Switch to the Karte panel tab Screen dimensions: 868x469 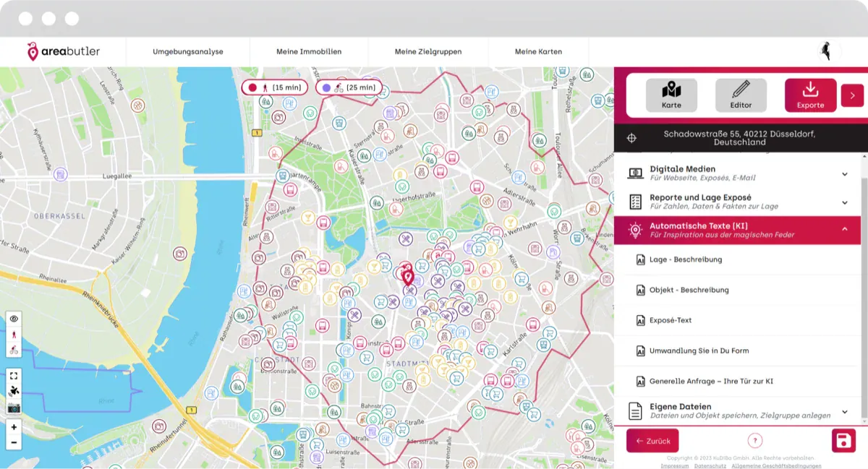point(671,95)
